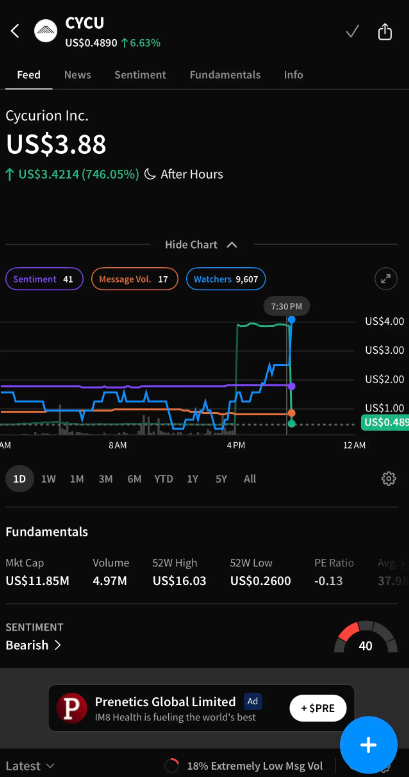Select the 1M time range
The width and height of the screenshot is (409, 777).
coord(77,479)
